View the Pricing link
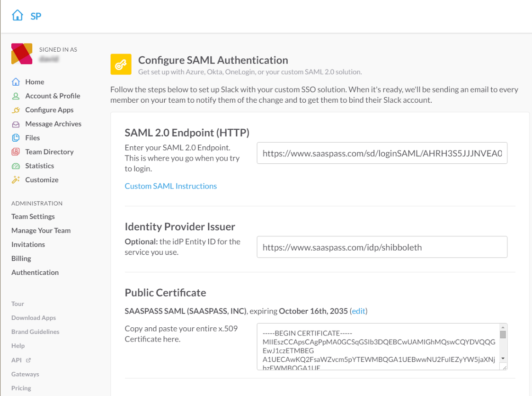This screenshot has height=396, width=532. pos(21,388)
